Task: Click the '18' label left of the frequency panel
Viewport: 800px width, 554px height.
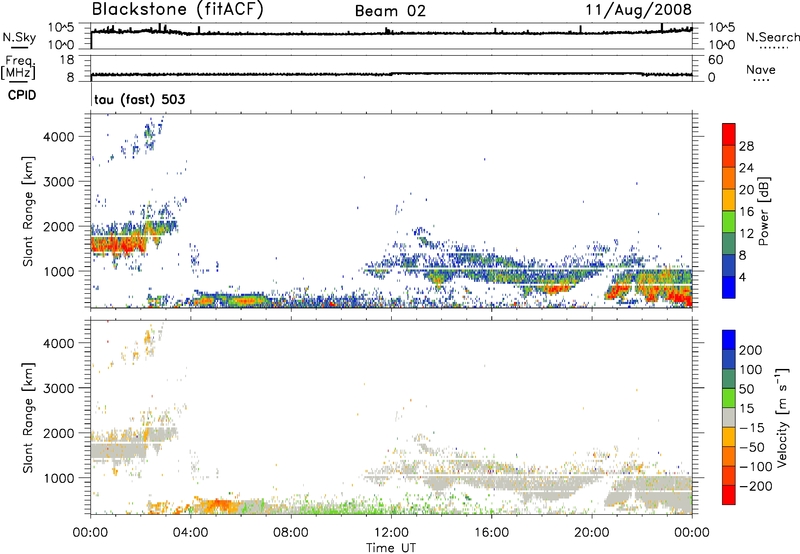Action: (x=67, y=60)
